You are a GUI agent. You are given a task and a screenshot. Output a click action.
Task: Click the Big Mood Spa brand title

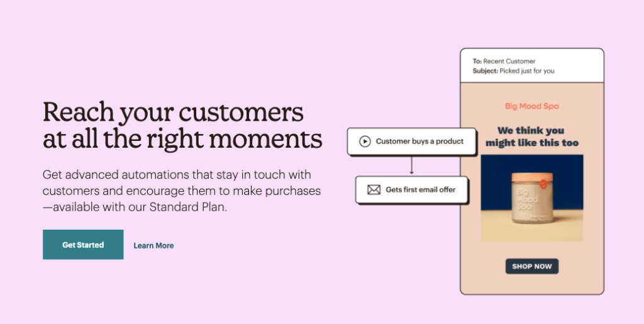point(532,106)
